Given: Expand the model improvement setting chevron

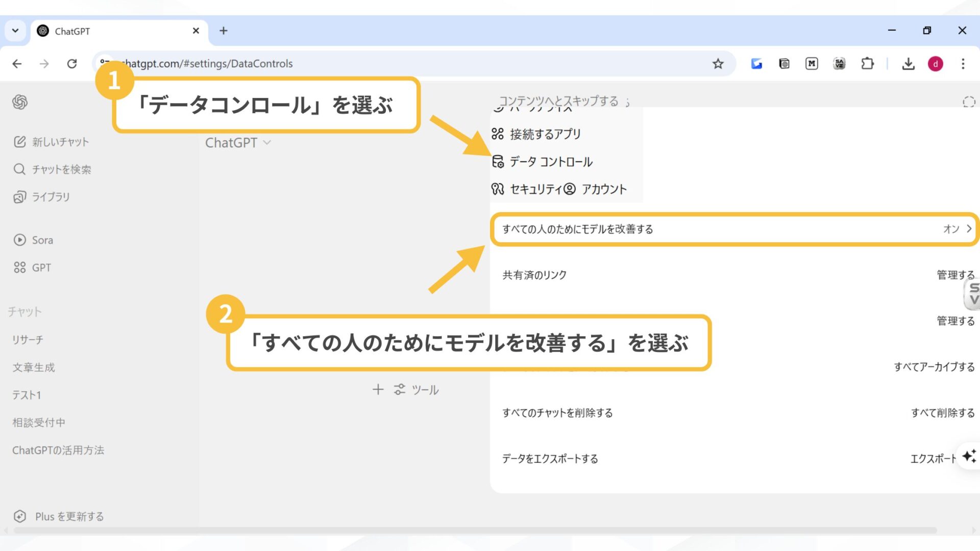Looking at the screenshot, I should pyautogui.click(x=969, y=229).
